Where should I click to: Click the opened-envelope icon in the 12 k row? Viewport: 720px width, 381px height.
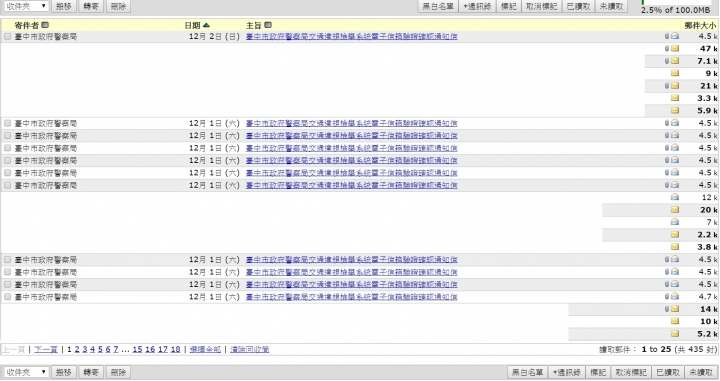pyautogui.click(x=675, y=197)
